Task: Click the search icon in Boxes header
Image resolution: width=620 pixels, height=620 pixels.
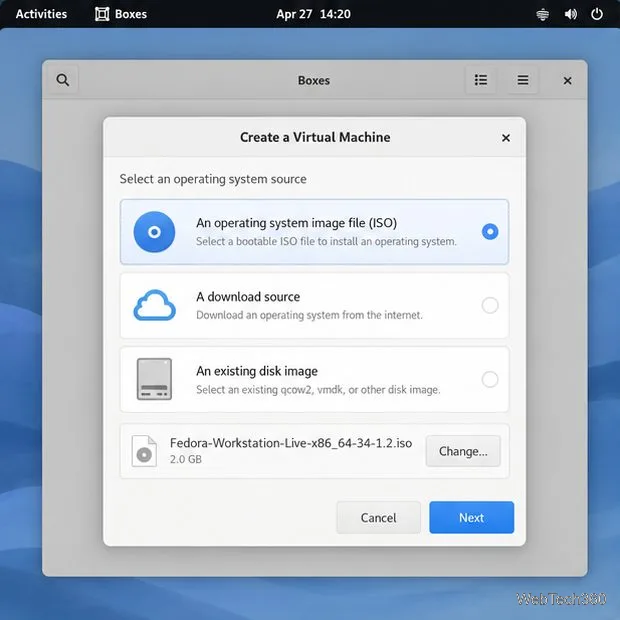Action: coord(62,80)
